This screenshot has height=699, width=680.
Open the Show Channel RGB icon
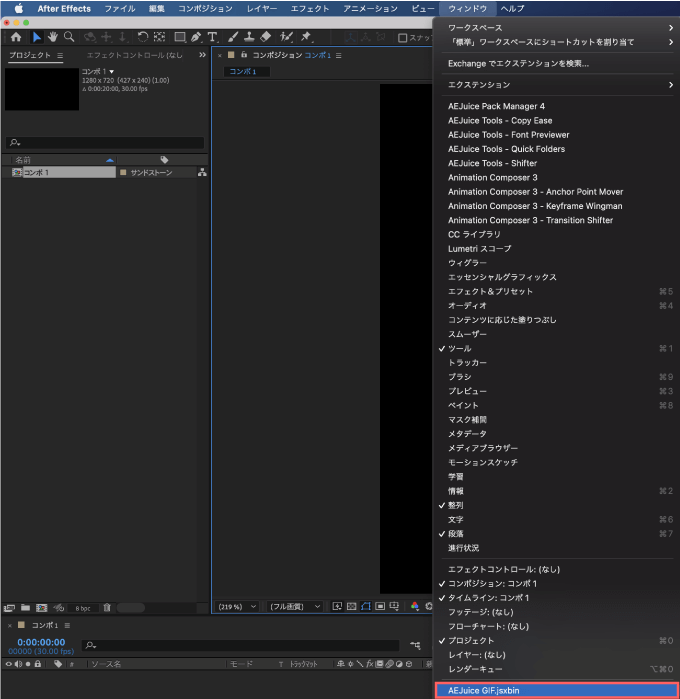[x=415, y=606]
